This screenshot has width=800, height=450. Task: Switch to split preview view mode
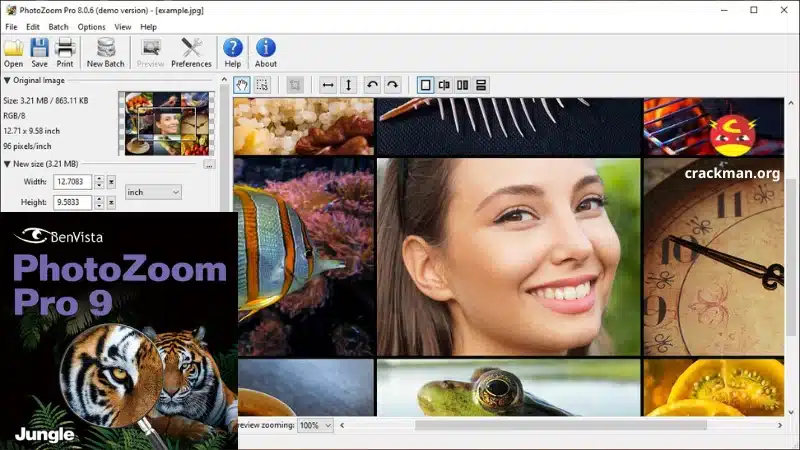[x=444, y=85]
